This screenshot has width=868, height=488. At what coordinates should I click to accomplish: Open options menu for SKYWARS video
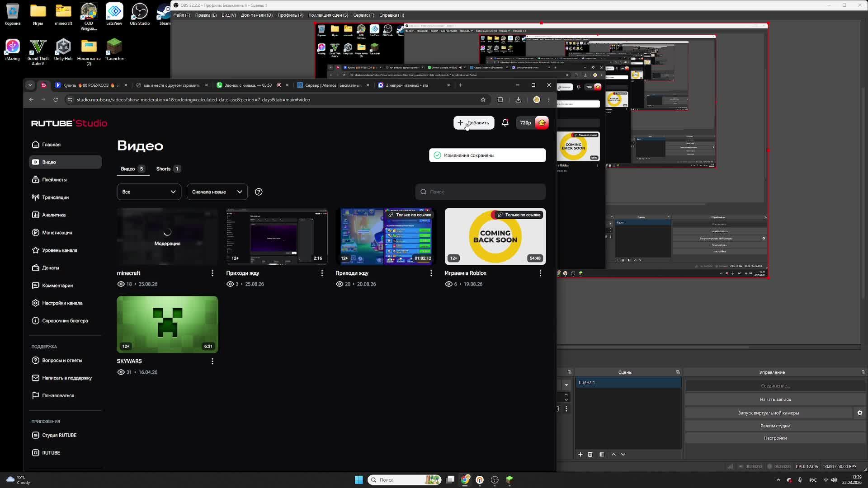pyautogui.click(x=212, y=361)
